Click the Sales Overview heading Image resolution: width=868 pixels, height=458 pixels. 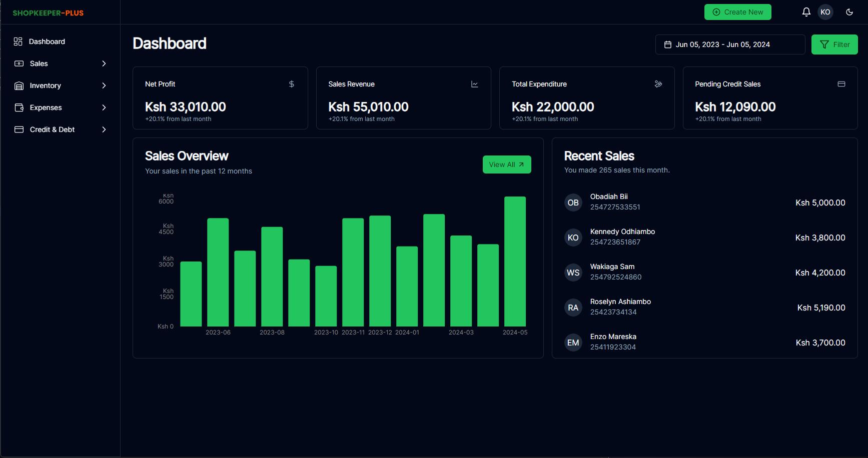[187, 156]
